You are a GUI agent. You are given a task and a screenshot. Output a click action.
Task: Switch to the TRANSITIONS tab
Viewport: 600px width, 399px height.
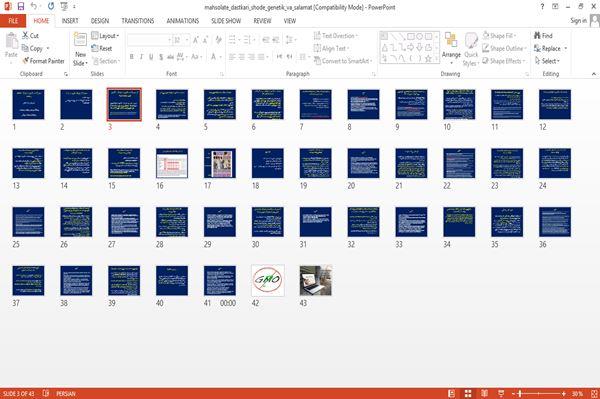tap(138, 21)
